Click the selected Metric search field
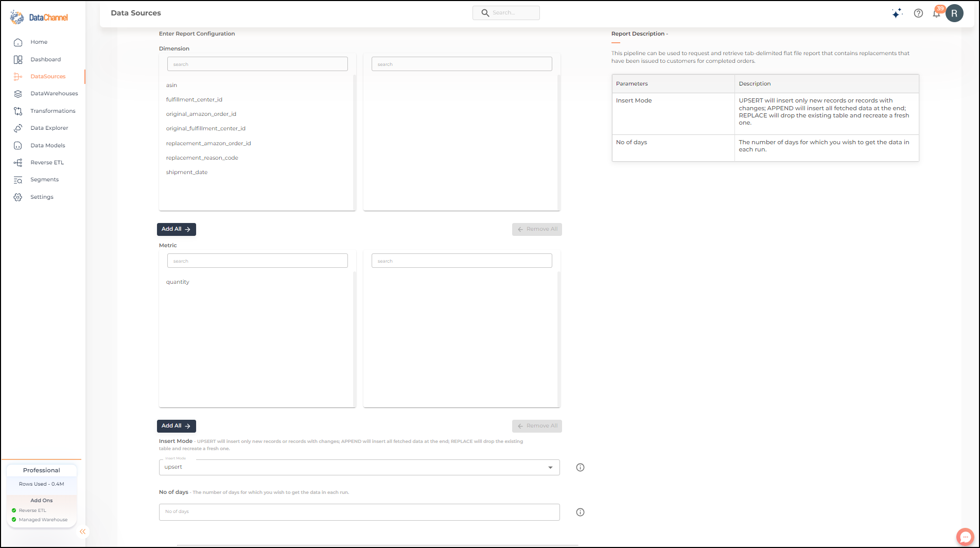 tap(462, 261)
